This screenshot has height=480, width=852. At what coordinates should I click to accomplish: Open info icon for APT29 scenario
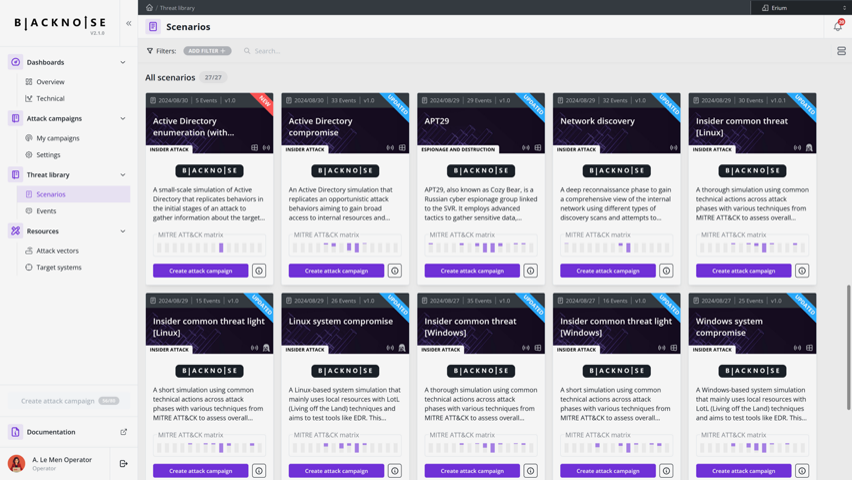(530, 271)
